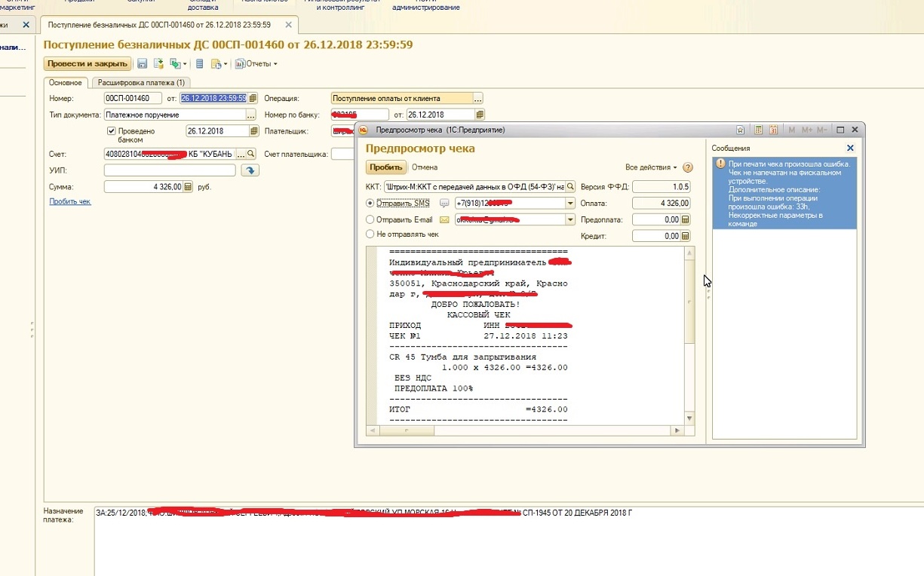Click the Оплата amount field
This screenshot has width=924, height=576.
661,203
